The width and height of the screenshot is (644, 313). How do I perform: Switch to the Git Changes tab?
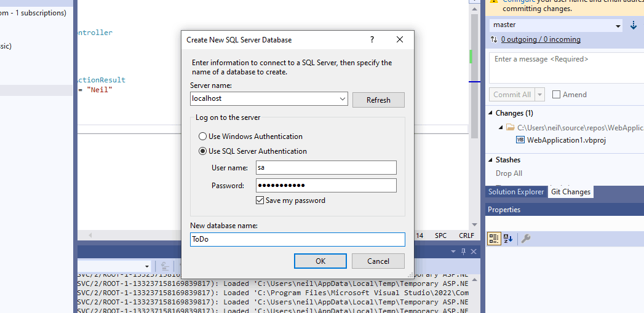tap(570, 192)
